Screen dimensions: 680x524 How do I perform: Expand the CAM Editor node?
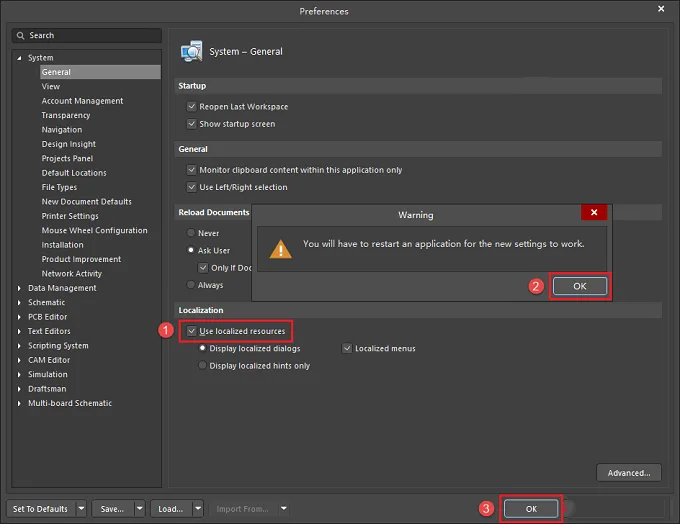(19, 360)
